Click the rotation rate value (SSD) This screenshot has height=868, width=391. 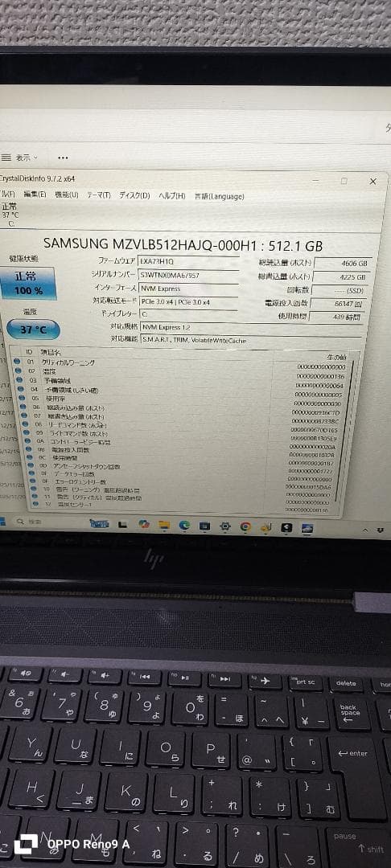click(x=339, y=291)
